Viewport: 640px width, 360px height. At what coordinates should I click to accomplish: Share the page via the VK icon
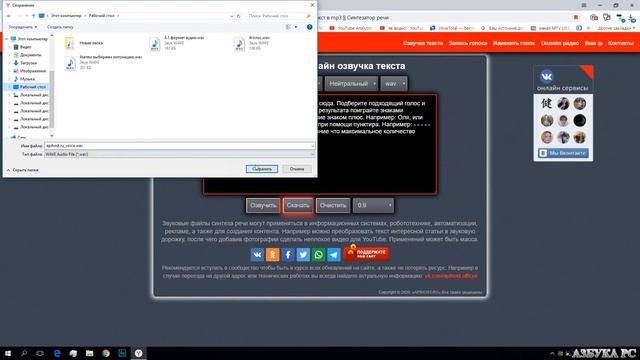(x=257, y=255)
